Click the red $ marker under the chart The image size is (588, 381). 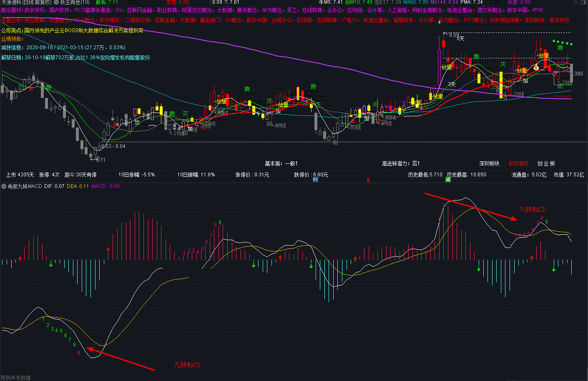[368, 180]
